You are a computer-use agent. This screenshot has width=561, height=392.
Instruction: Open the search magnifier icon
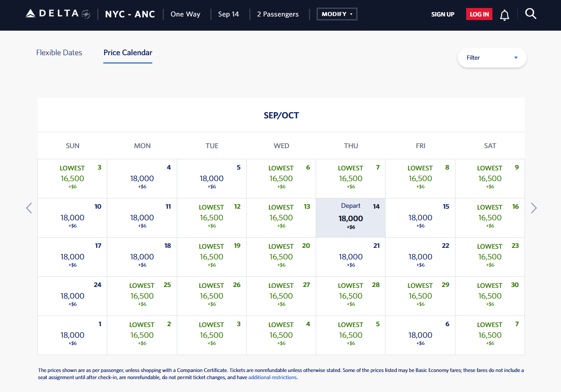pos(530,14)
